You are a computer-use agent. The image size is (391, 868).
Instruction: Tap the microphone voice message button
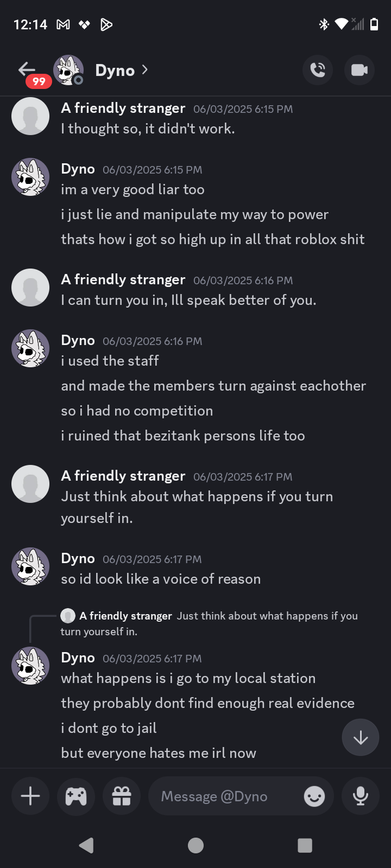tap(360, 796)
